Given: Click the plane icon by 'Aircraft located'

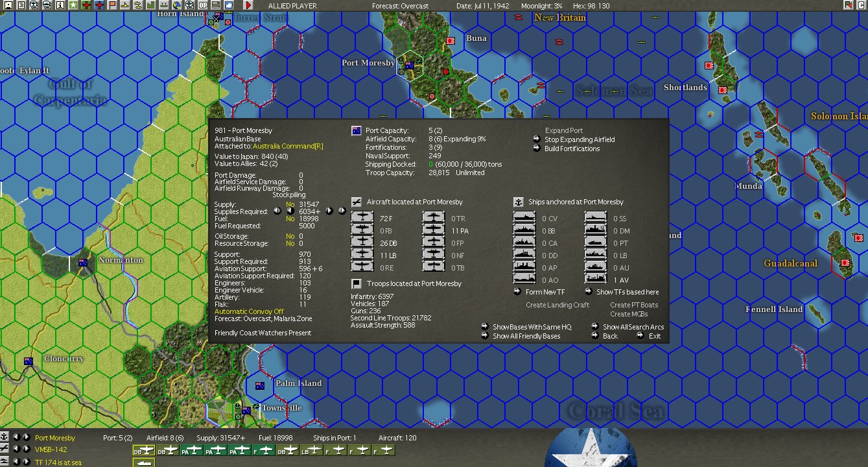Looking at the screenshot, I should [x=356, y=202].
